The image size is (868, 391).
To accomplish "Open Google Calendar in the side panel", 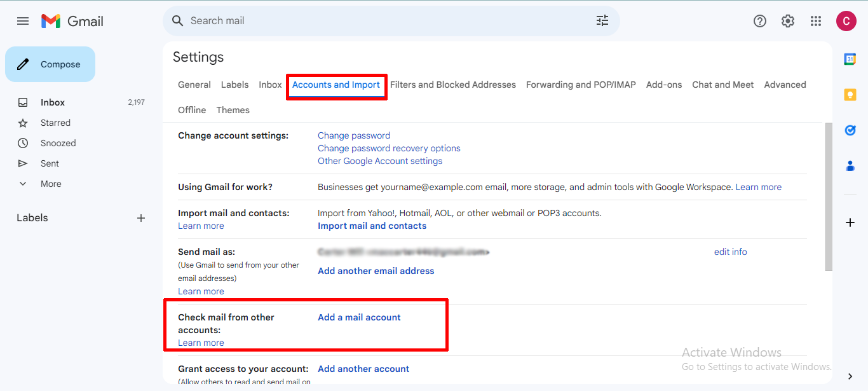I will tap(850, 59).
